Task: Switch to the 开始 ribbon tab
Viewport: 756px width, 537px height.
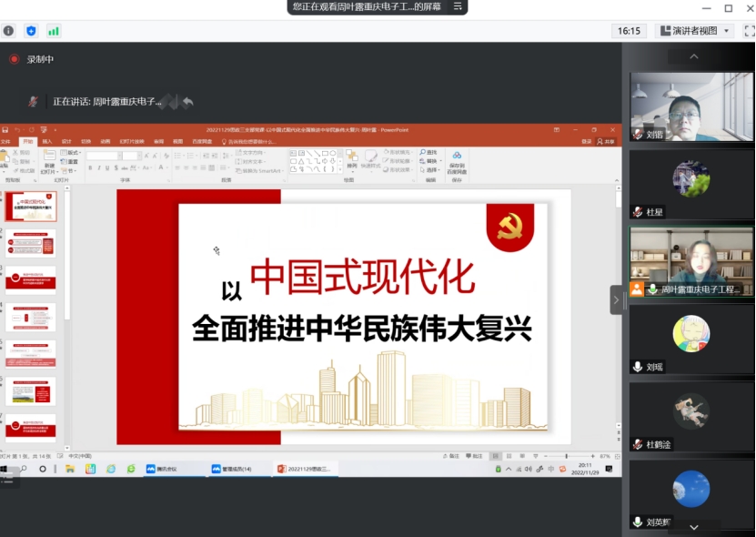Action: [x=28, y=141]
